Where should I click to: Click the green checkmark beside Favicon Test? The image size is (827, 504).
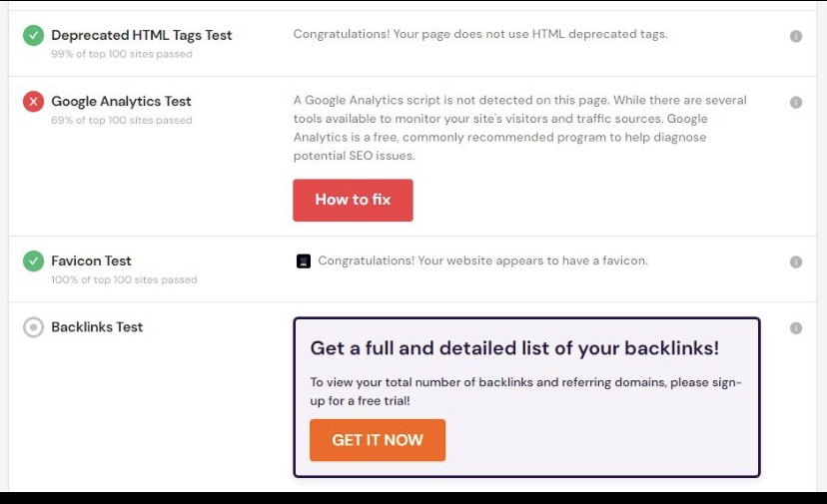pyautogui.click(x=33, y=260)
